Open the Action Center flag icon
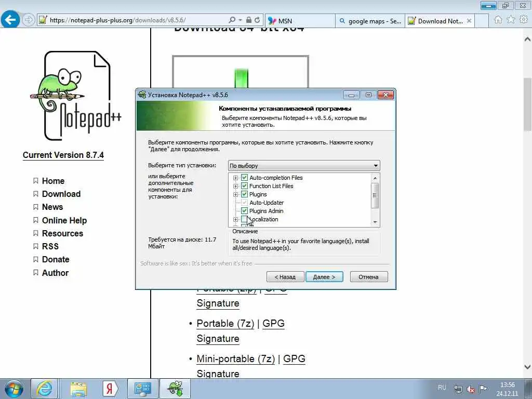532x399 pixels. (483, 389)
